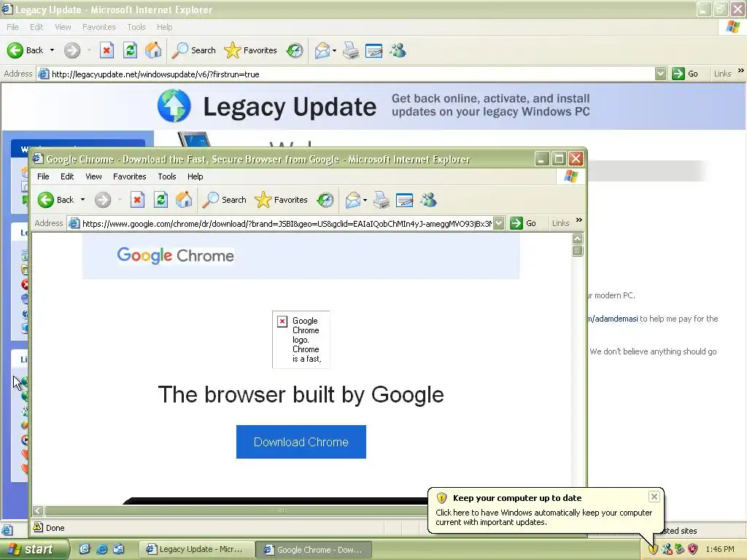This screenshot has height=560, width=747.
Task: Click Search in the Legacy Update window toolbar
Action: point(193,50)
